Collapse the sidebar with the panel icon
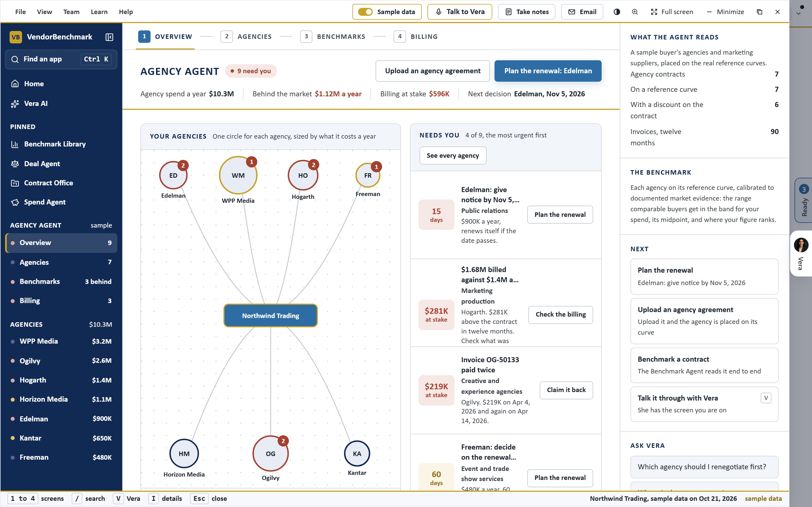Screen dimensions: 812x507 pyautogui.click(x=109, y=37)
